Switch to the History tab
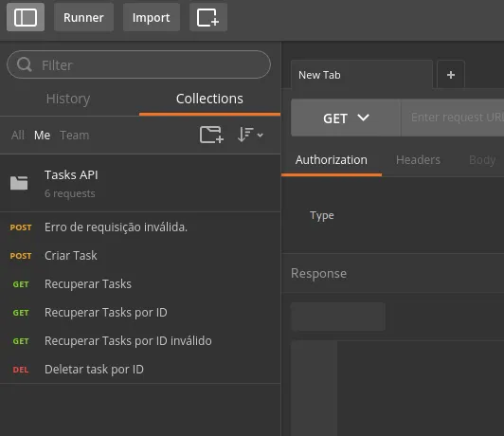504x436 pixels. click(x=68, y=99)
